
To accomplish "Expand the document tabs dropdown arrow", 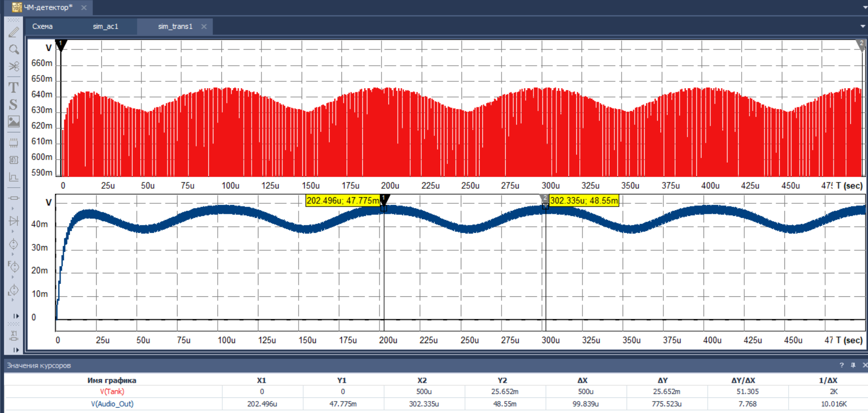I will (x=865, y=8).
